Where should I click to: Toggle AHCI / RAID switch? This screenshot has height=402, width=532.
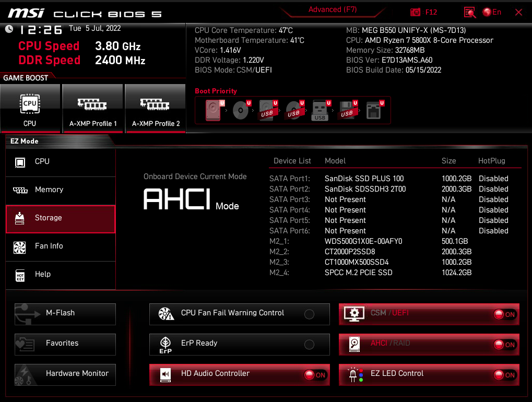pos(504,345)
